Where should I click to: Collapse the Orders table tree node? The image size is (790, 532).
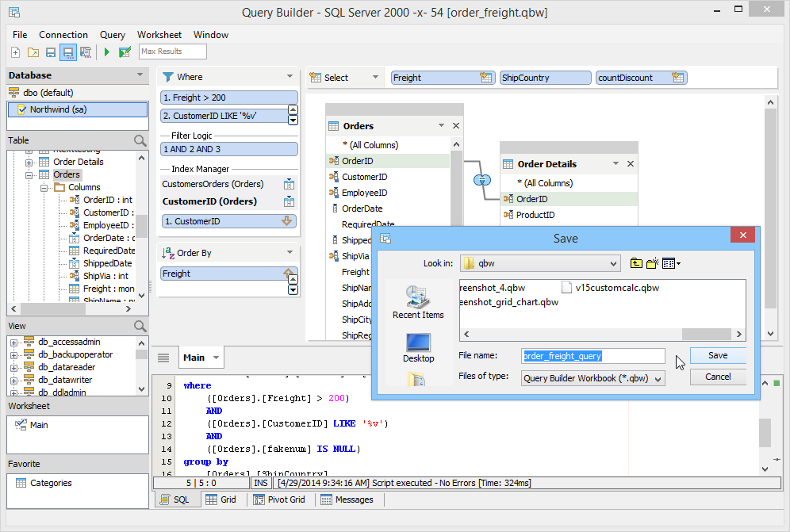tap(29, 175)
